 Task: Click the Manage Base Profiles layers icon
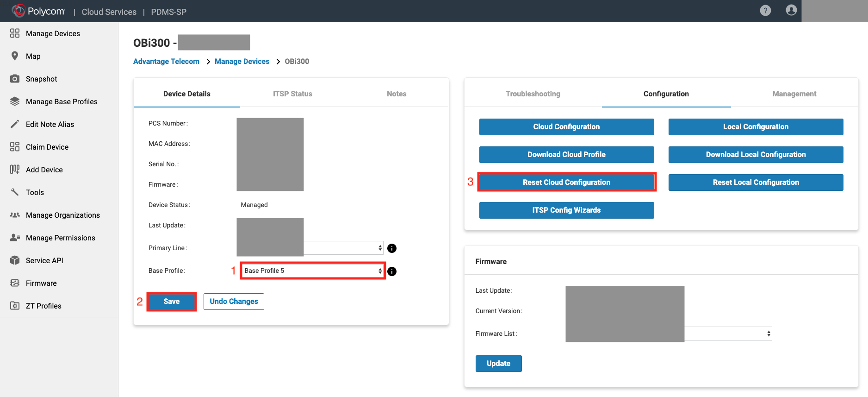click(15, 101)
